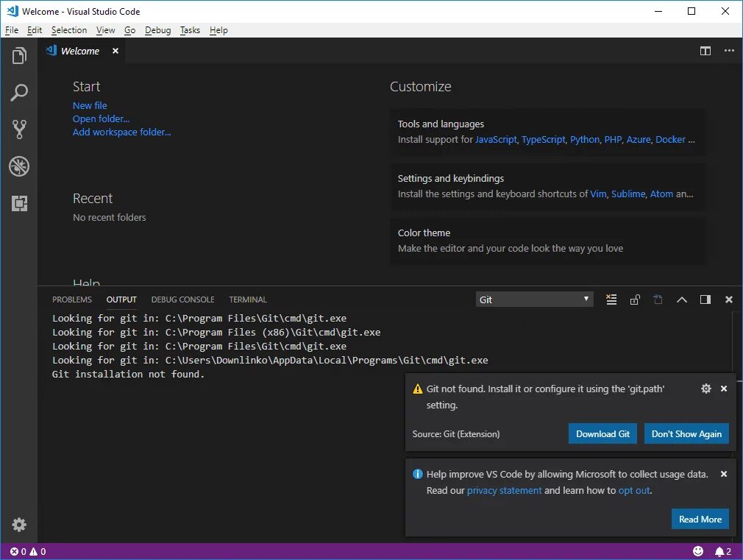Image resolution: width=743 pixels, height=560 pixels.
Task: Switch to the Output tab
Action: pyautogui.click(x=121, y=300)
